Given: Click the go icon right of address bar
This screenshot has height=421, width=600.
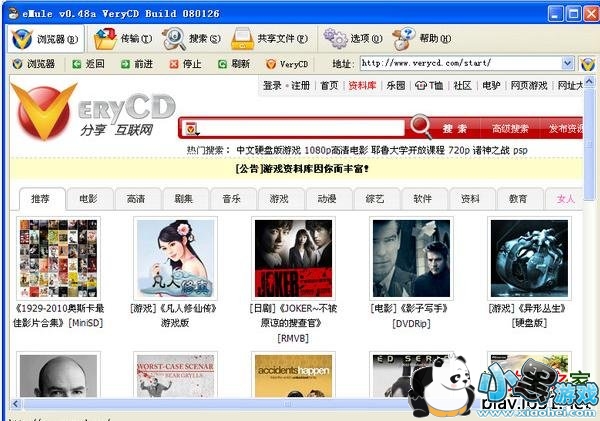Looking at the screenshot, I should point(587,64).
